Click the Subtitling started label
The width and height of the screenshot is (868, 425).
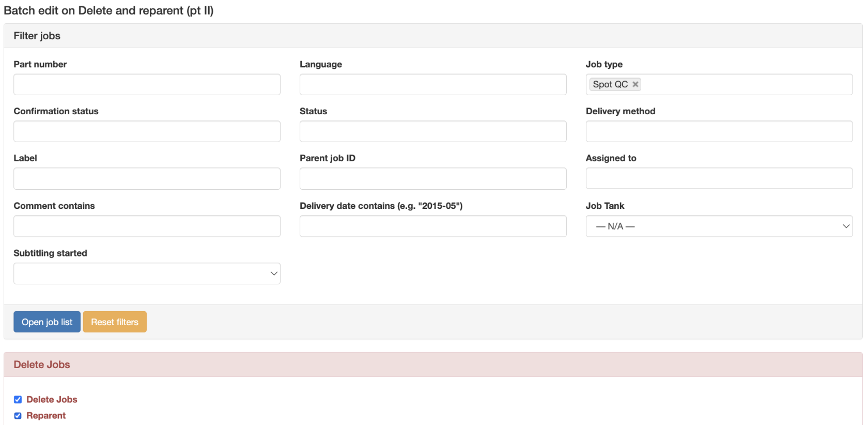50,253
